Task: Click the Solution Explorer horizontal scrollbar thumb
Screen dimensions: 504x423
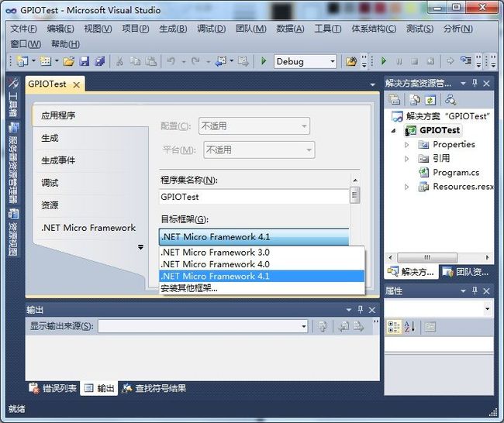Action: (x=427, y=257)
